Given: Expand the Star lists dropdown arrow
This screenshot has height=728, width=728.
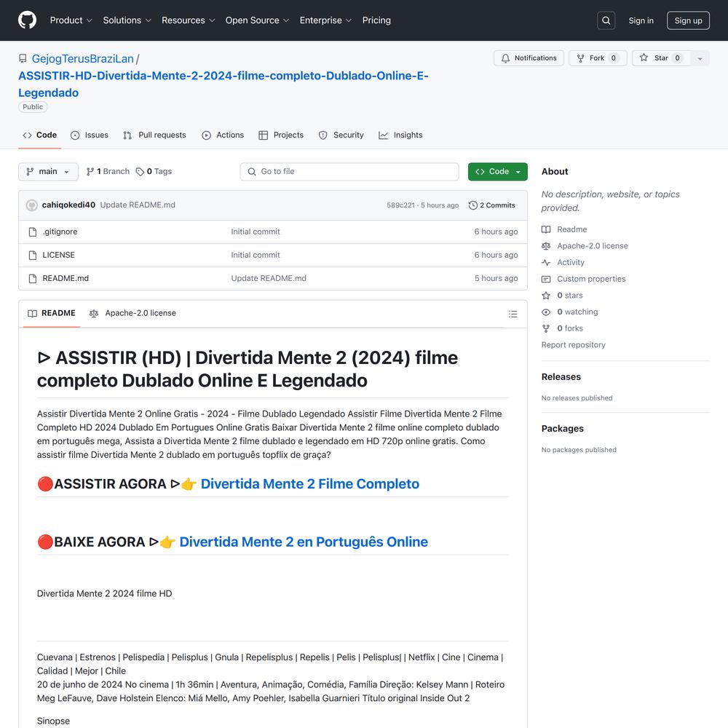Looking at the screenshot, I should tap(700, 58).
